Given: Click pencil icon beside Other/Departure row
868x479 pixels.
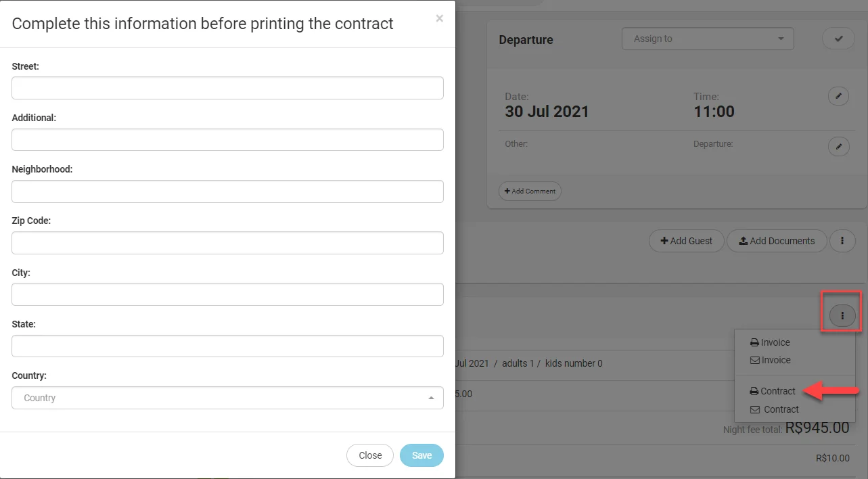Looking at the screenshot, I should coord(838,146).
